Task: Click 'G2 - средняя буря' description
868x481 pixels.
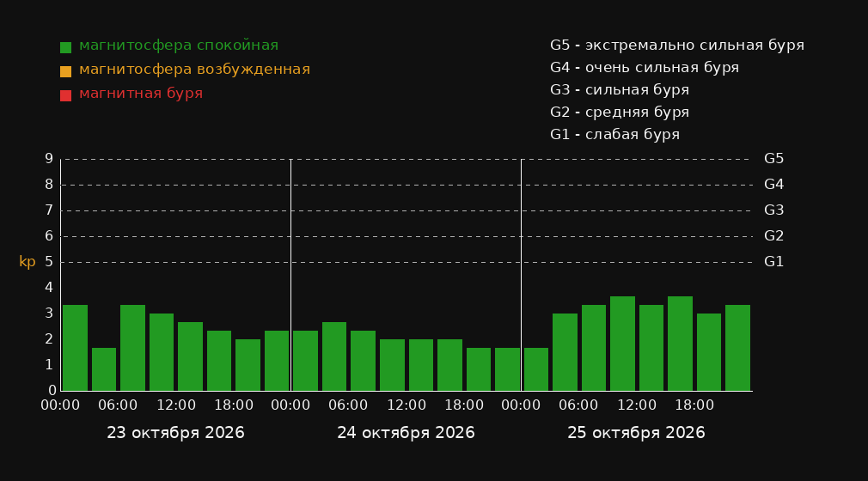Action: pos(620,113)
